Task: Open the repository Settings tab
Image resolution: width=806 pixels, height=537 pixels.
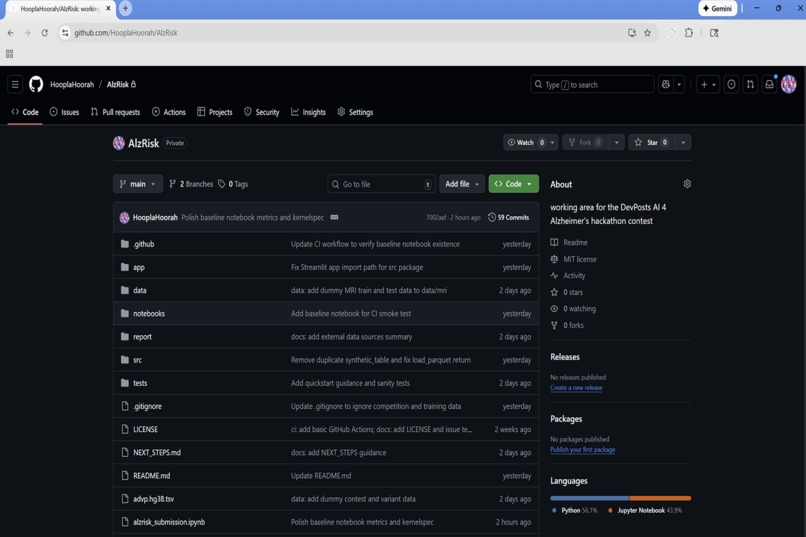Action: coord(355,112)
